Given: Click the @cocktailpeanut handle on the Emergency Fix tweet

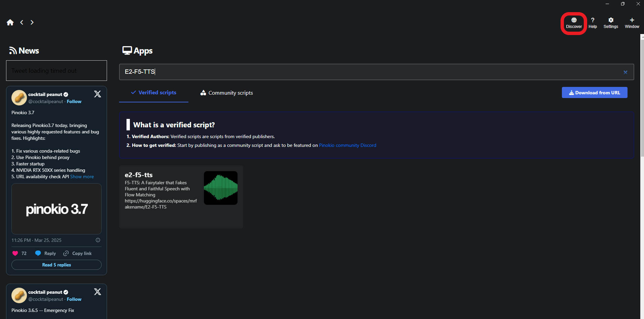Looking at the screenshot, I should pyautogui.click(x=46, y=299).
